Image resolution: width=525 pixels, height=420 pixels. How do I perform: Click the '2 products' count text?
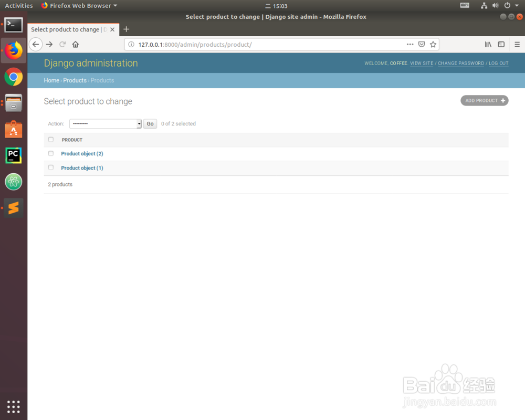(x=60, y=185)
